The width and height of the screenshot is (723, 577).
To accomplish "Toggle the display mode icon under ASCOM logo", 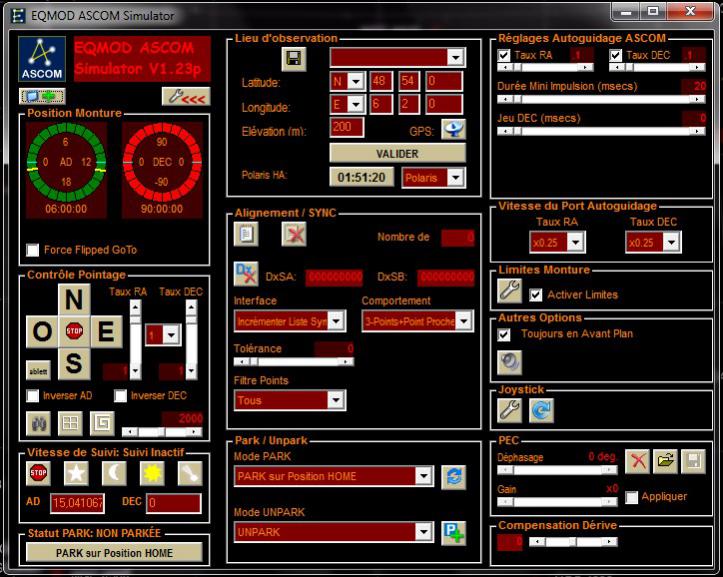I will coord(42,96).
